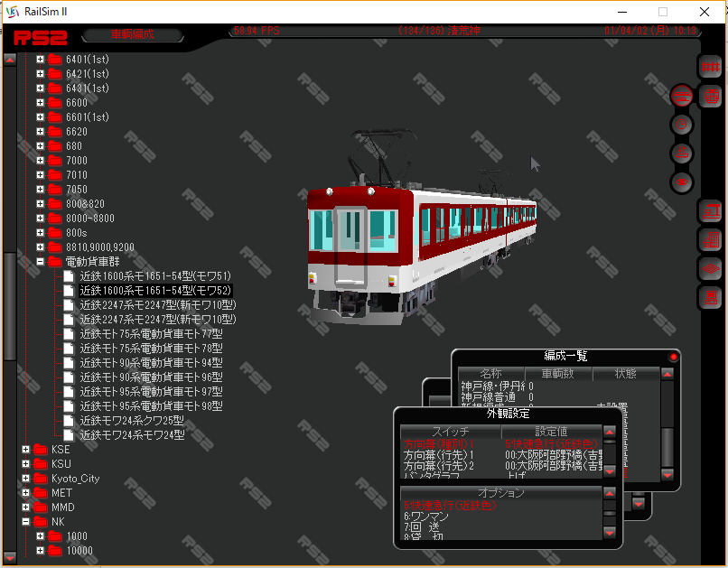Select 近鉄モワ24系モワ24型 item

(132, 435)
